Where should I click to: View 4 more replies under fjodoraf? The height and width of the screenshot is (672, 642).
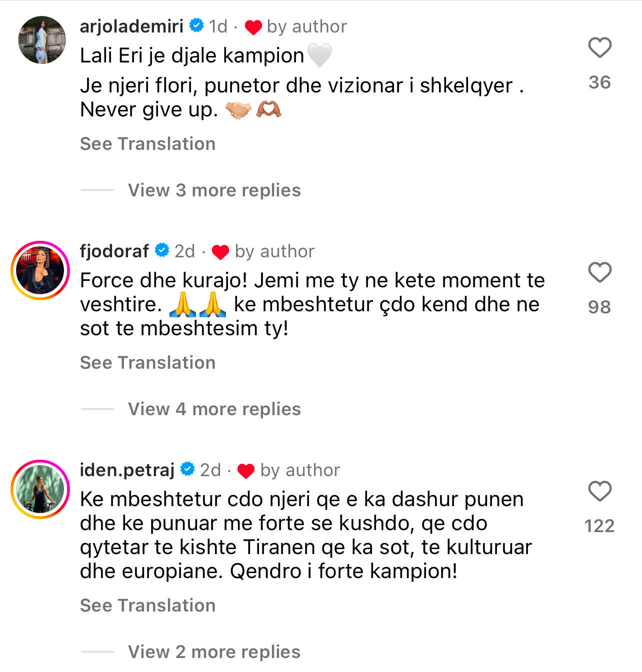(x=214, y=409)
